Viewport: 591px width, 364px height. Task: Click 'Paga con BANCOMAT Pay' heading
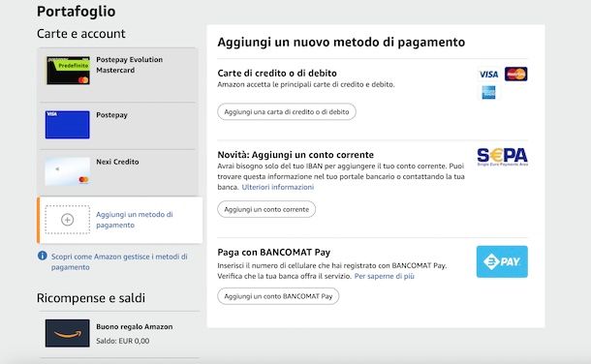[x=273, y=253]
